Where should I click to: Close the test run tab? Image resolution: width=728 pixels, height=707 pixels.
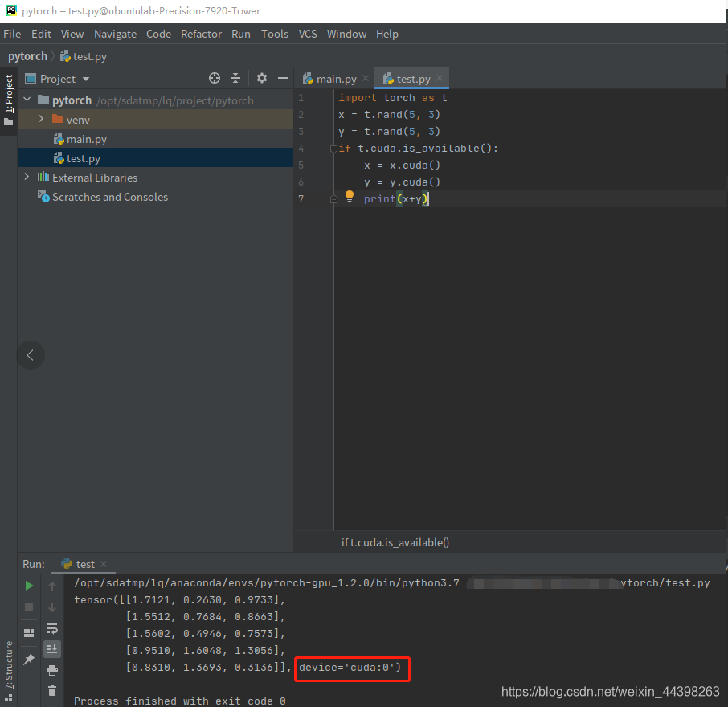(104, 563)
